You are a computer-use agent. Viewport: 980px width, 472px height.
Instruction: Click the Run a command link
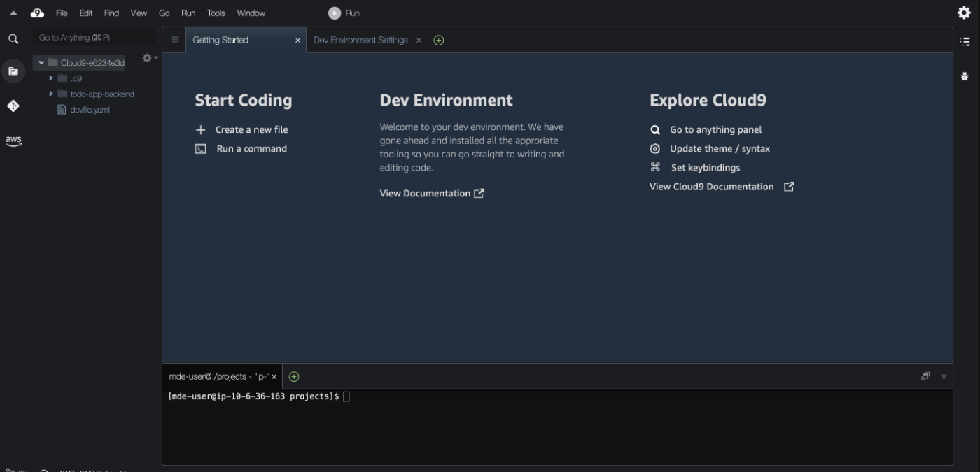(x=251, y=149)
